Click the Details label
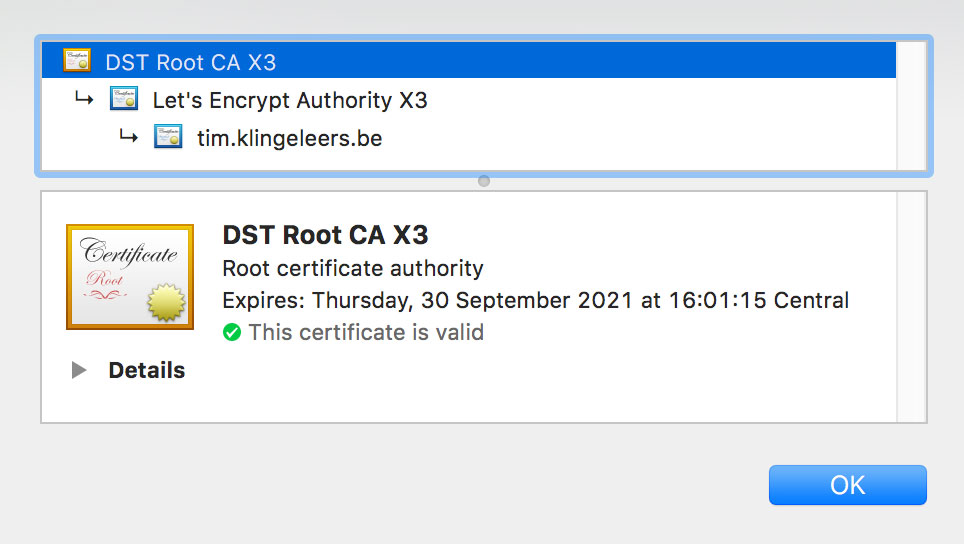Screen dimensions: 964x544 tap(146, 371)
